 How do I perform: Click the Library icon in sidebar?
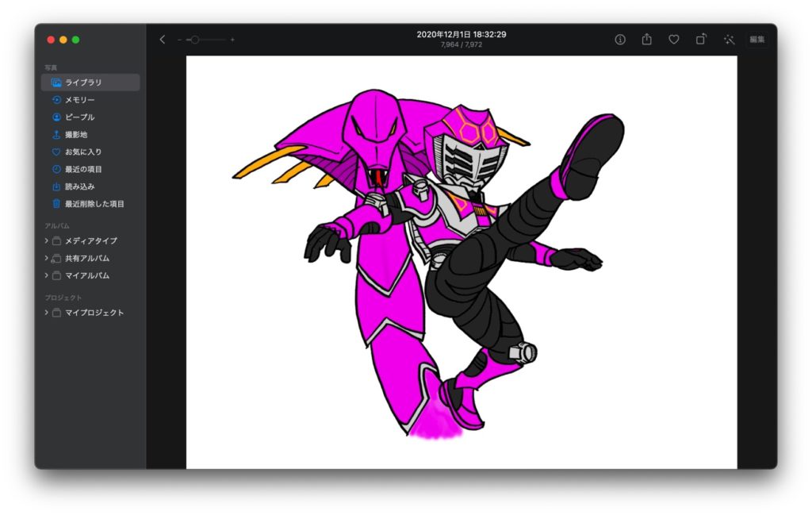[56, 83]
